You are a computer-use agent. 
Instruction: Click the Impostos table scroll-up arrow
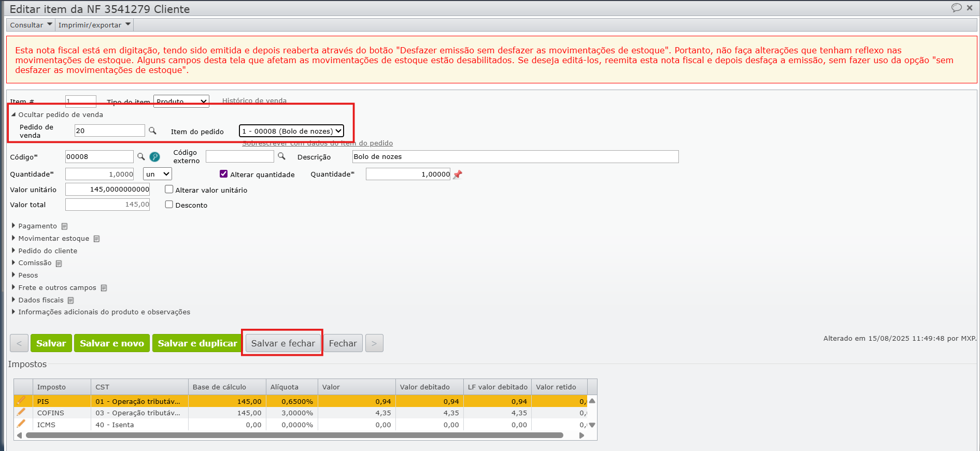point(592,401)
